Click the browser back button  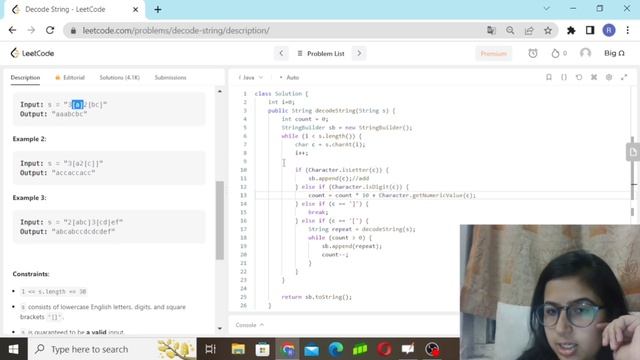12,30
